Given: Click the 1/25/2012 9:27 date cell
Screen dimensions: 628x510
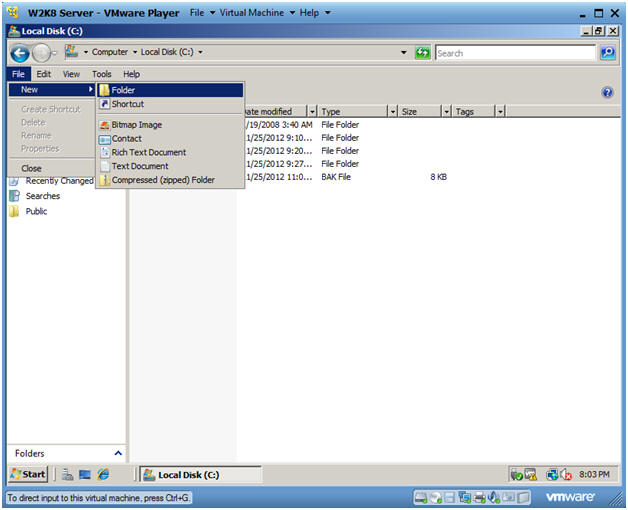Looking at the screenshot, I should pyautogui.click(x=279, y=164).
